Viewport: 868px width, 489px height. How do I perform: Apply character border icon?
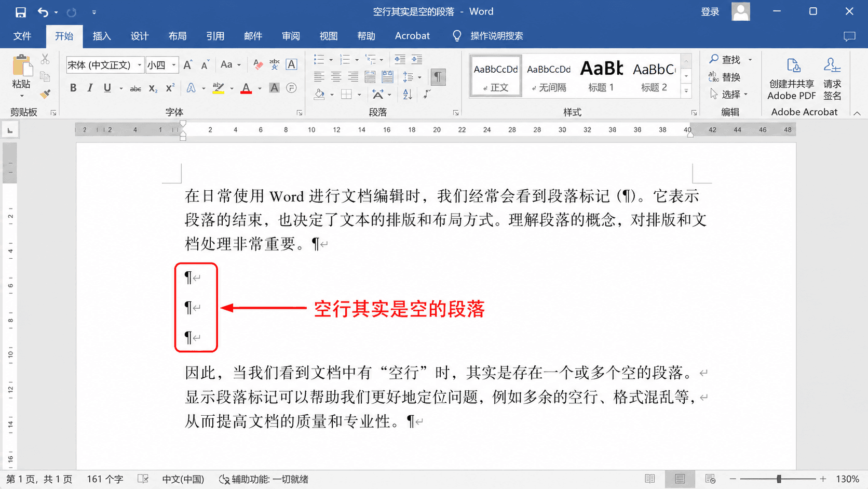[292, 64]
